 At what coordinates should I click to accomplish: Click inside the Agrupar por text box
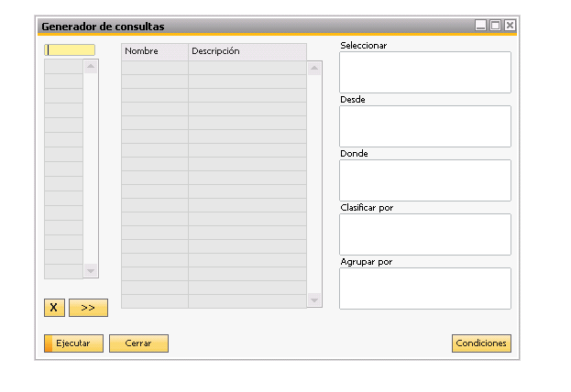click(x=424, y=289)
